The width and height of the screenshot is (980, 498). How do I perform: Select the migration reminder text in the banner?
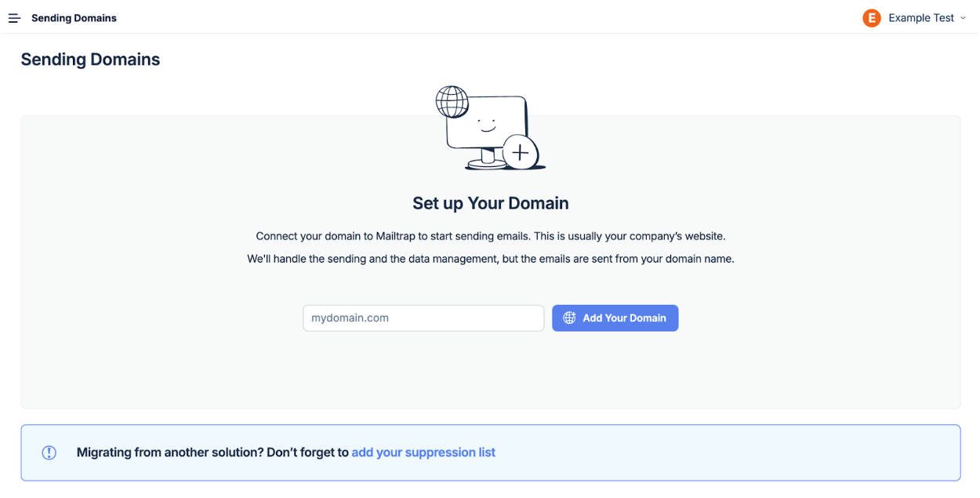point(213,452)
